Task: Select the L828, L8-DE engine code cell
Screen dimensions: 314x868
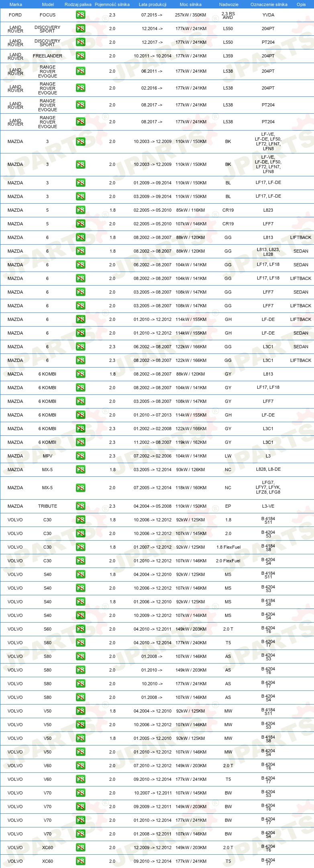Action: [x=268, y=470]
